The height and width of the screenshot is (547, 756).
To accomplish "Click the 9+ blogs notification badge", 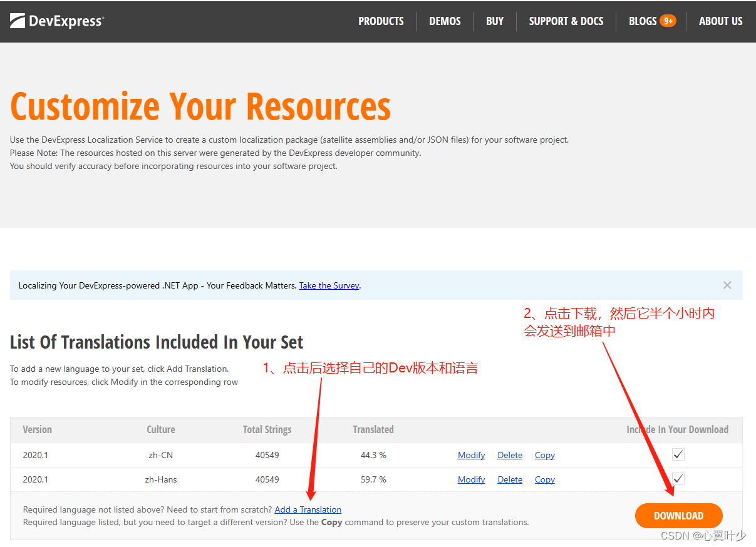I will point(668,21).
